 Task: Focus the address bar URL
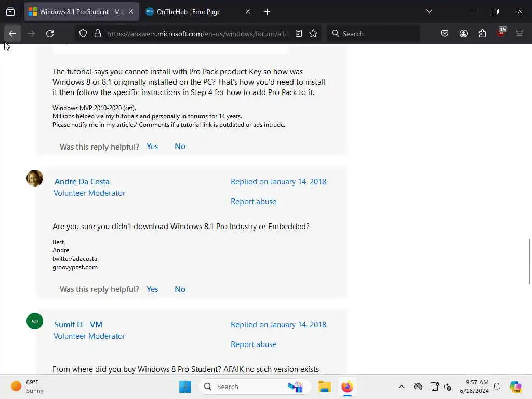click(x=197, y=34)
